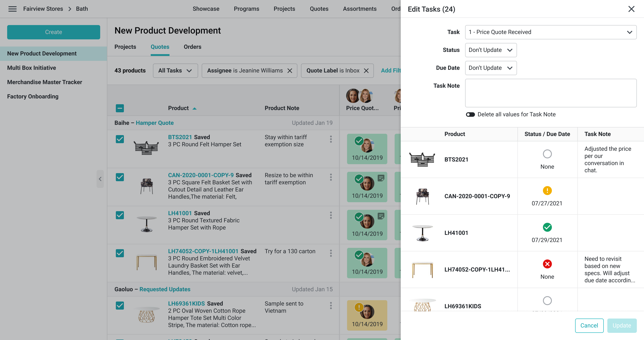Uncheck the BTS2021 product checkbox
Viewport: 644px width, 340px height.
click(x=120, y=139)
